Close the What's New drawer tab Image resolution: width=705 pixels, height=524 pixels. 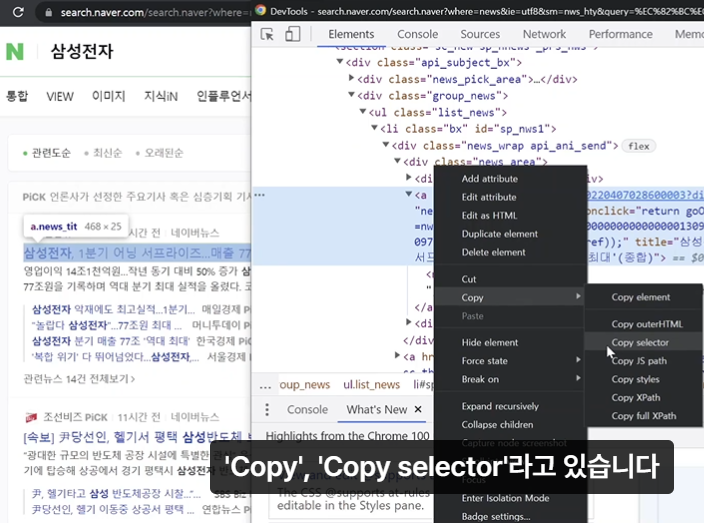coord(418,409)
